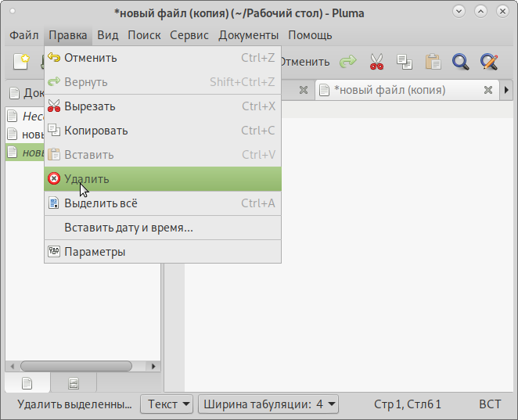
Task: Open the 'Документы' menu in menu bar
Action: (x=248, y=35)
